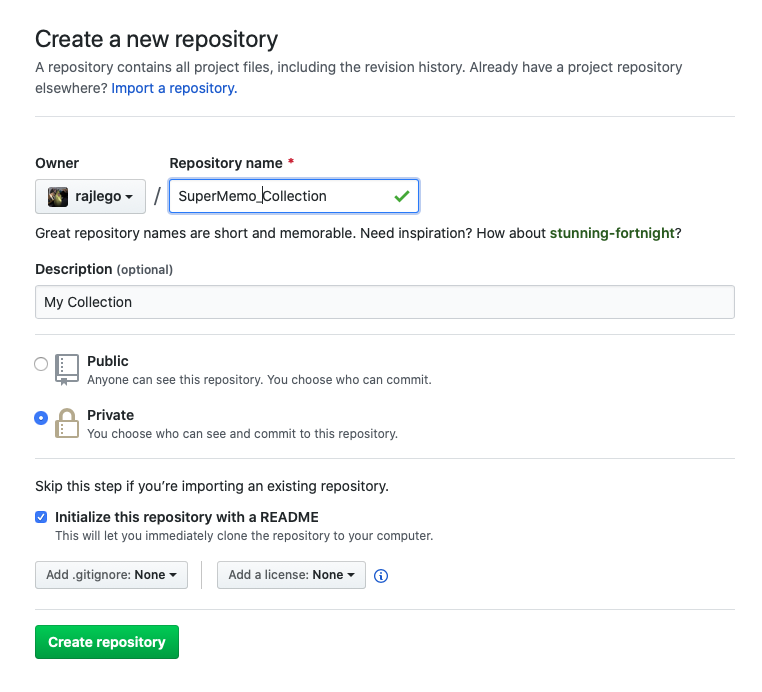Viewport: 762px width, 692px height.
Task: Click 'Initialize this repository with a README' label
Action: click(x=187, y=517)
